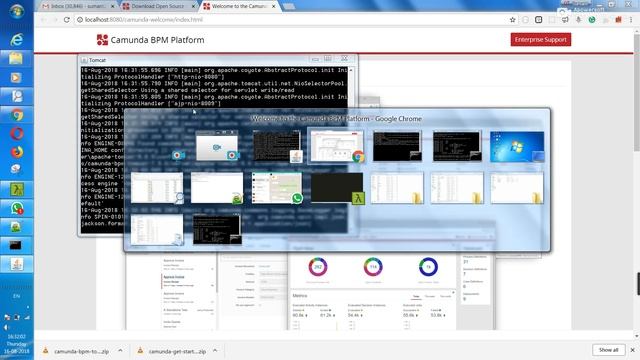Reload the Camunda welcome page
640x360 pixels.
click(67, 20)
